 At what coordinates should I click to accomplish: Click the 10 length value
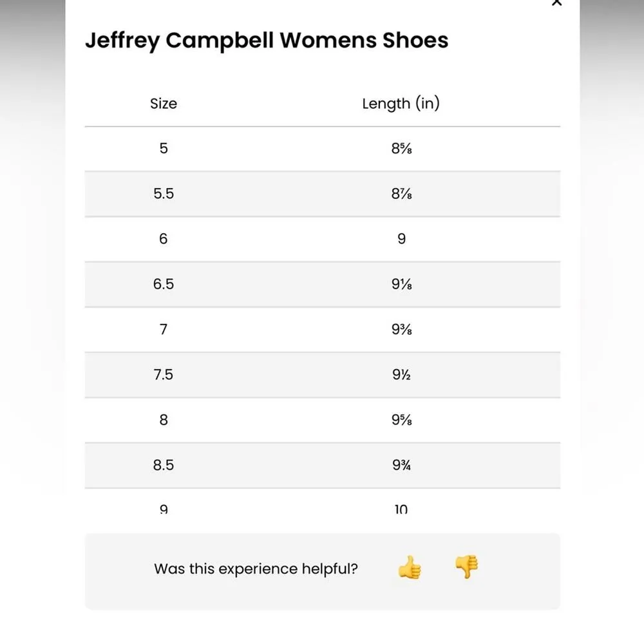click(401, 508)
